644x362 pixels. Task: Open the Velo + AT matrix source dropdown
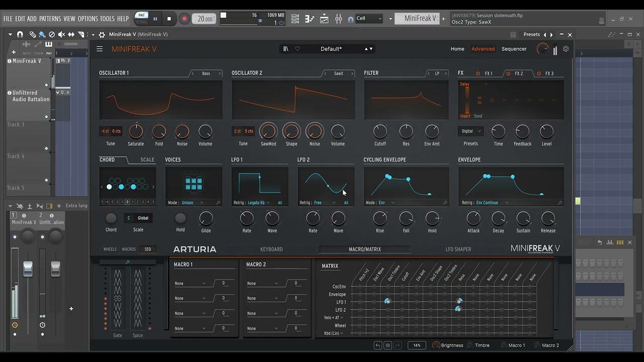334,318
